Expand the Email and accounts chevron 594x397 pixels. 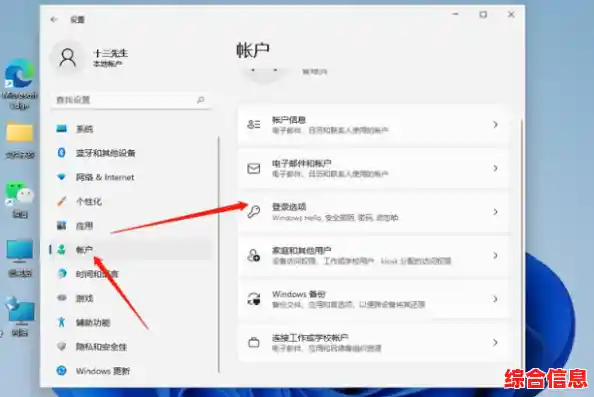click(x=495, y=168)
